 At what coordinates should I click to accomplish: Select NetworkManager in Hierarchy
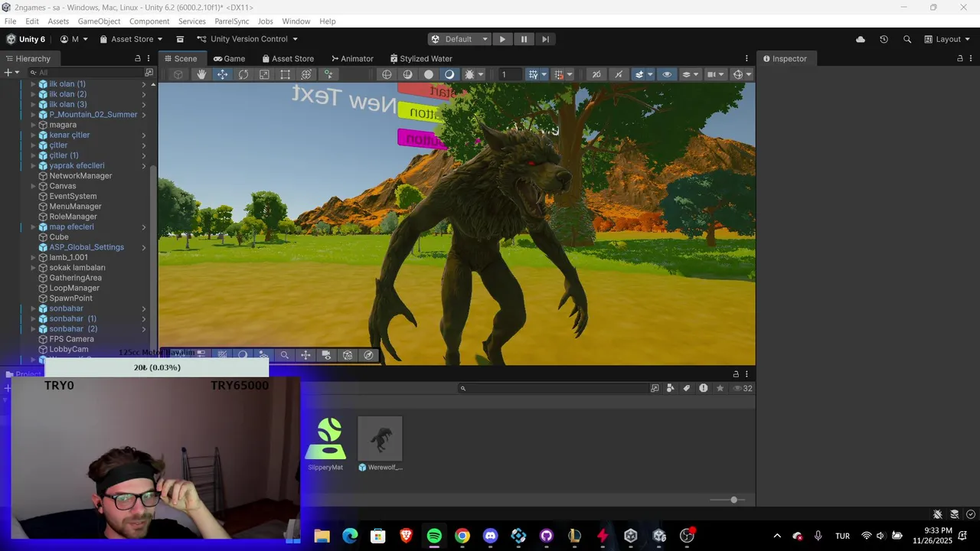80,176
